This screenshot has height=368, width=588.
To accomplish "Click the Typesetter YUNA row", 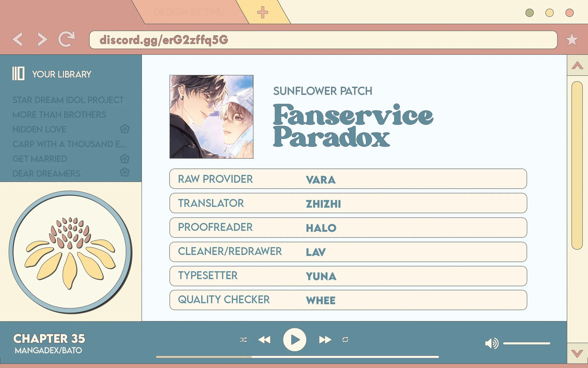I will coord(348,276).
